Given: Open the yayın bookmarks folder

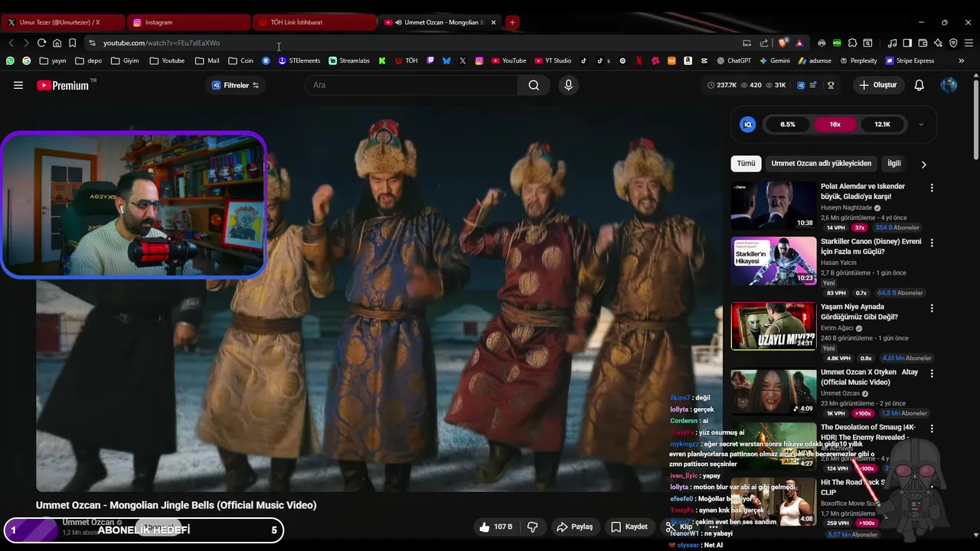Looking at the screenshot, I should tap(53, 60).
